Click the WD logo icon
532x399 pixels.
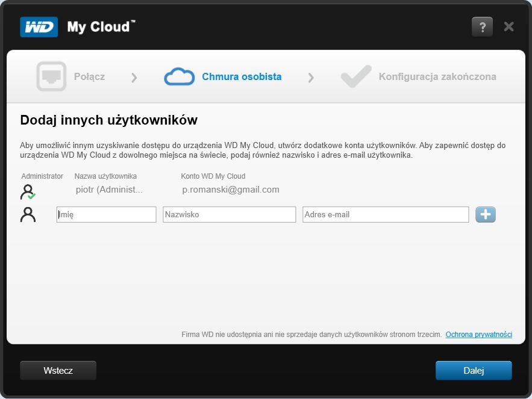pos(39,27)
